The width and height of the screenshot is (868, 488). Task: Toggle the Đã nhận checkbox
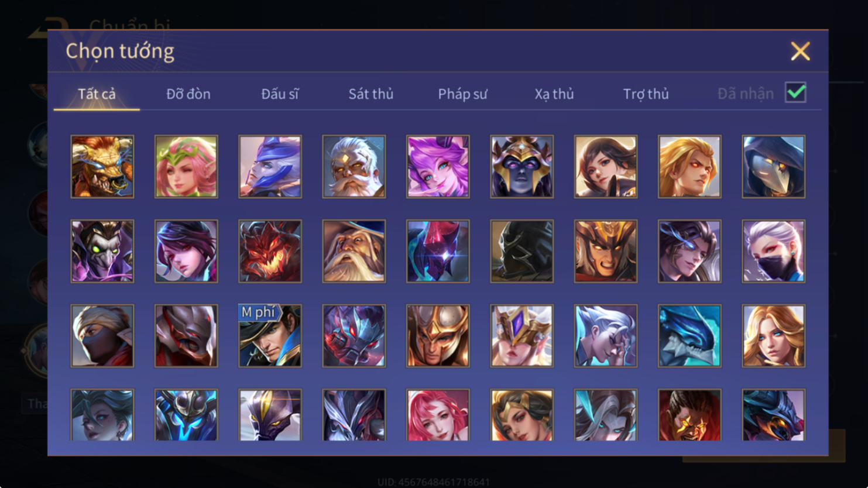point(795,92)
